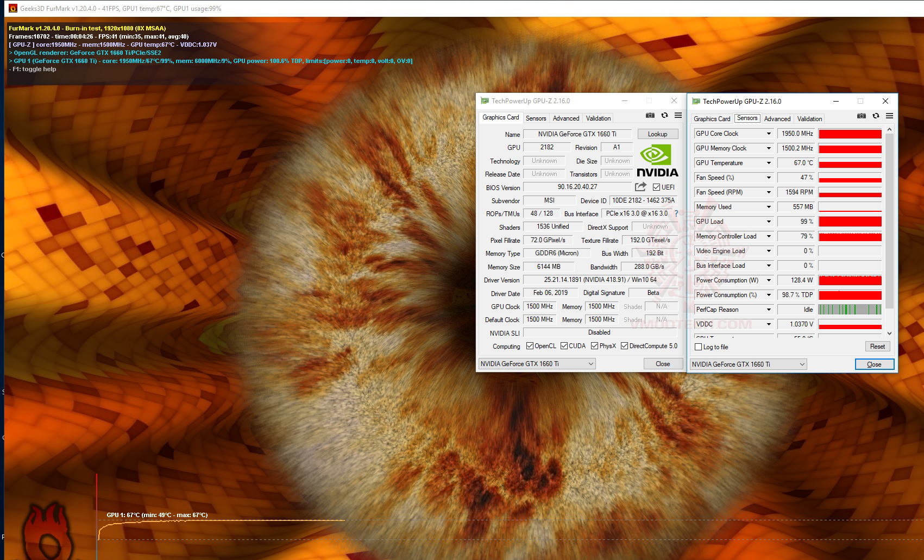Viewport: 924px width, 560px height.
Task: Enable Log to file checkbox
Action: [699, 347]
